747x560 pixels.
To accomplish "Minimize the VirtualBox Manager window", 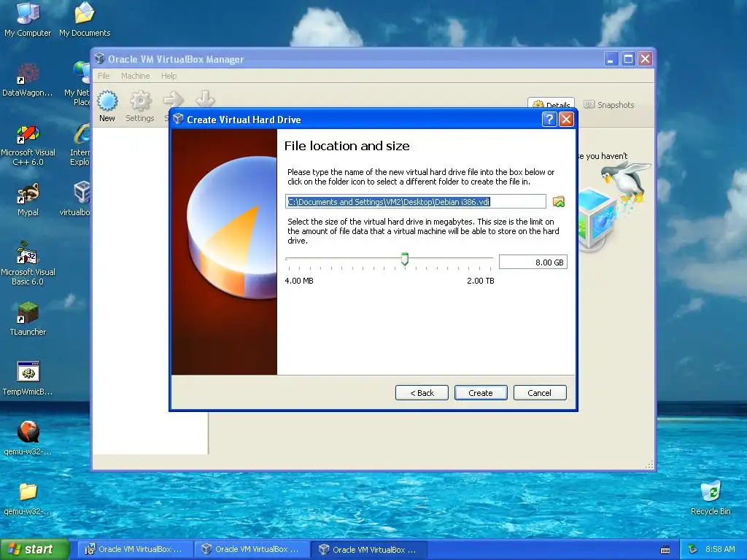I will [611, 59].
